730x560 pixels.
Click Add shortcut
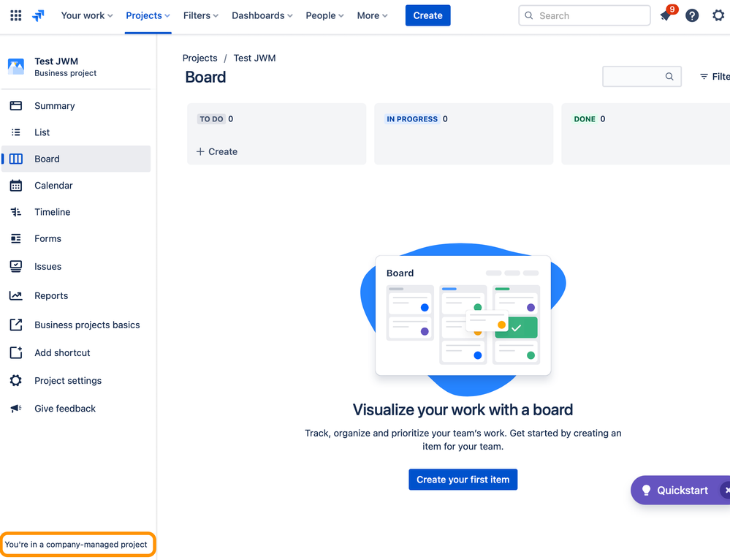(x=76, y=352)
